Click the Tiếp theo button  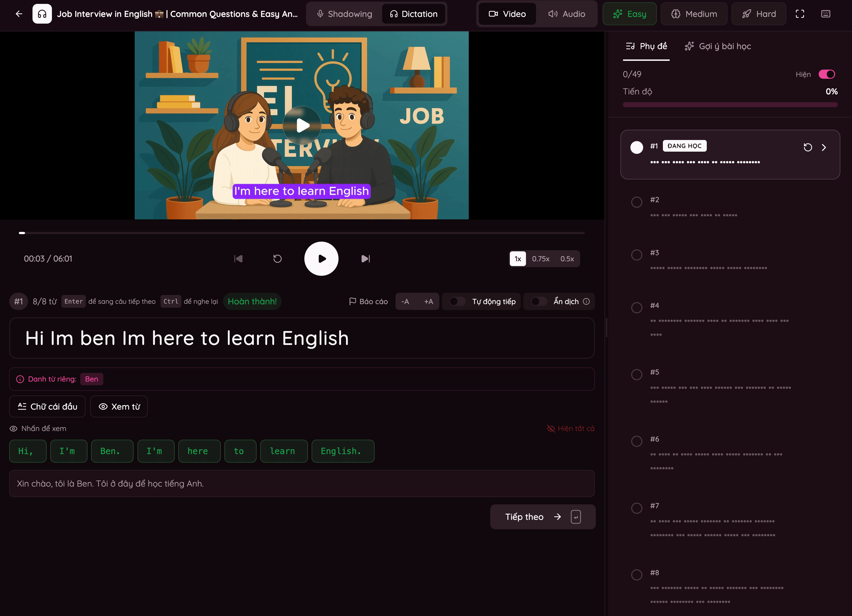543,517
